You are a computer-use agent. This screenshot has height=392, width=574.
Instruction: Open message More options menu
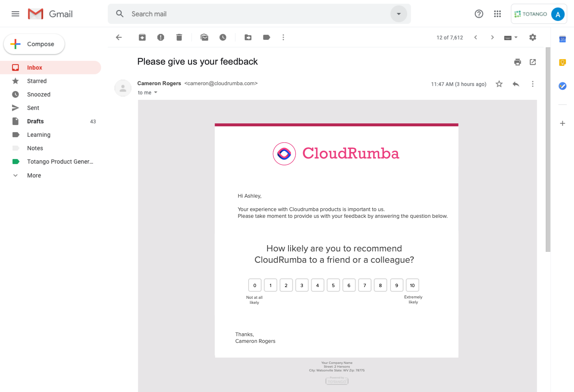(533, 84)
